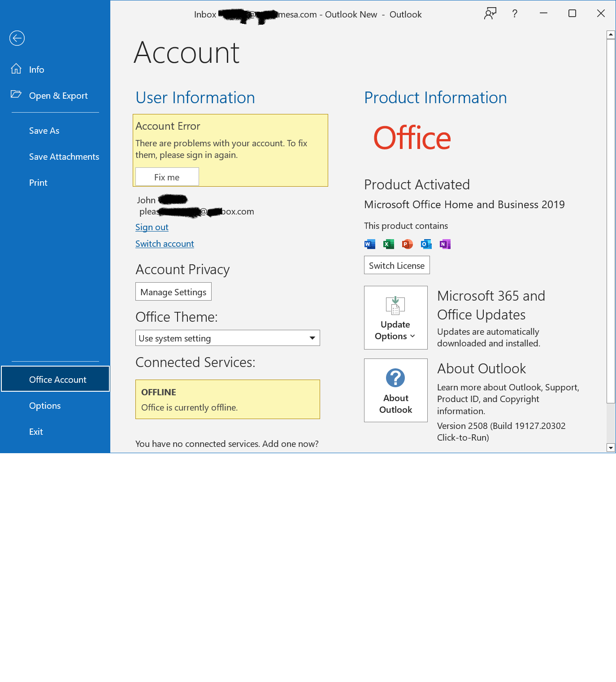Click the Outlook icon in product list
Viewport: 616px width, 682px height.
[426, 244]
